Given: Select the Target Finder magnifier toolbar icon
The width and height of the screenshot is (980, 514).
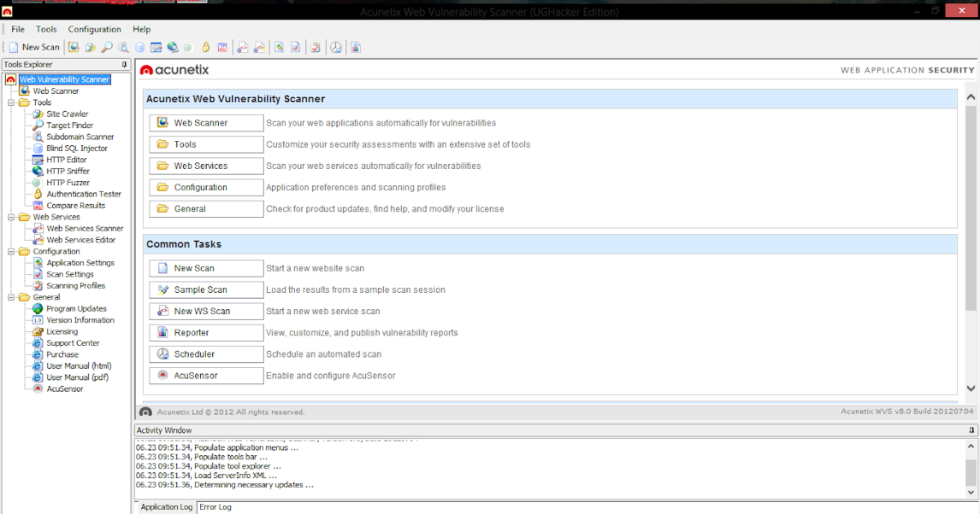Looking at the screenshot, I should pyautogui.click(x=107, y=47).
